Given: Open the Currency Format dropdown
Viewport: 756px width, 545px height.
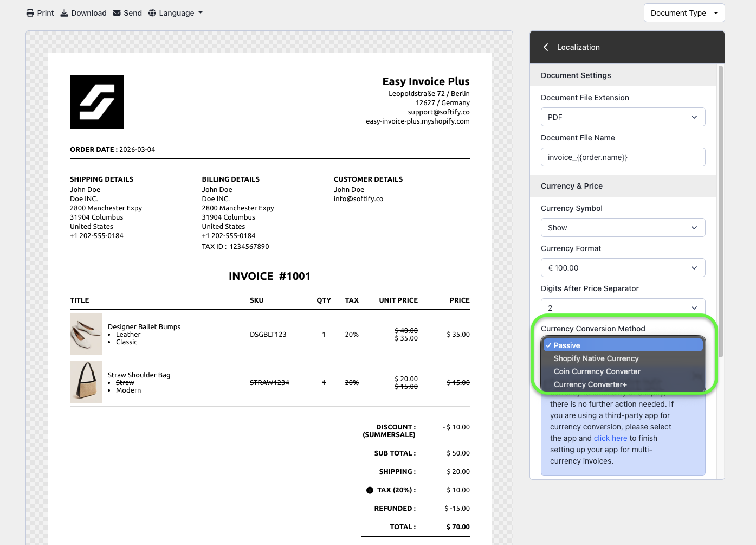Looking at the screenshot, I should coord(623,268).
